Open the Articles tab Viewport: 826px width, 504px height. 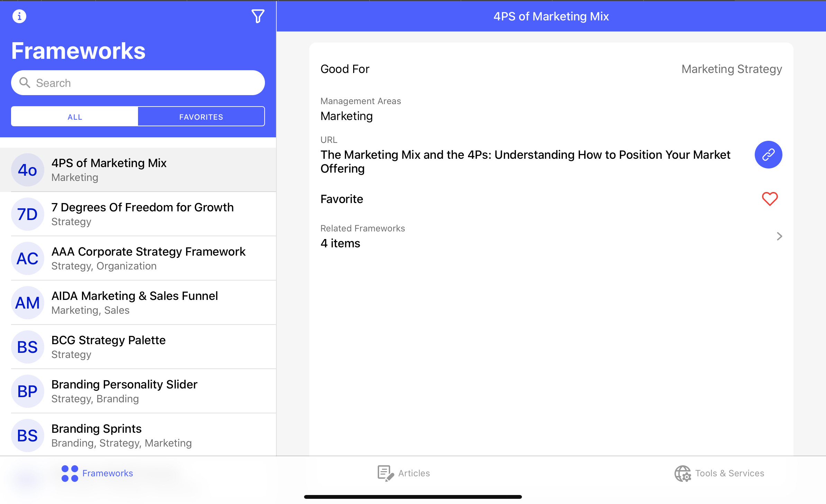pyautogui.click(x=404, y=473)
